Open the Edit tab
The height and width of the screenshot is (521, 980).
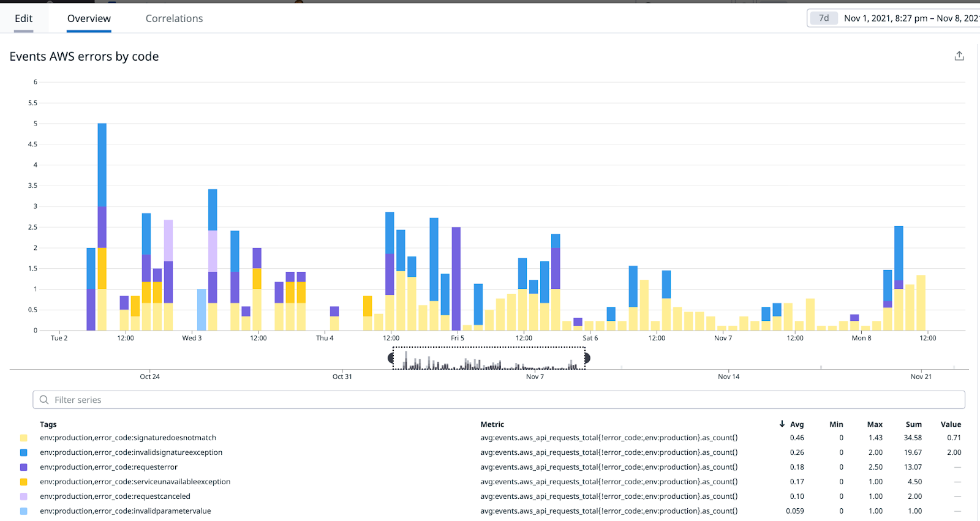(24, 18)
